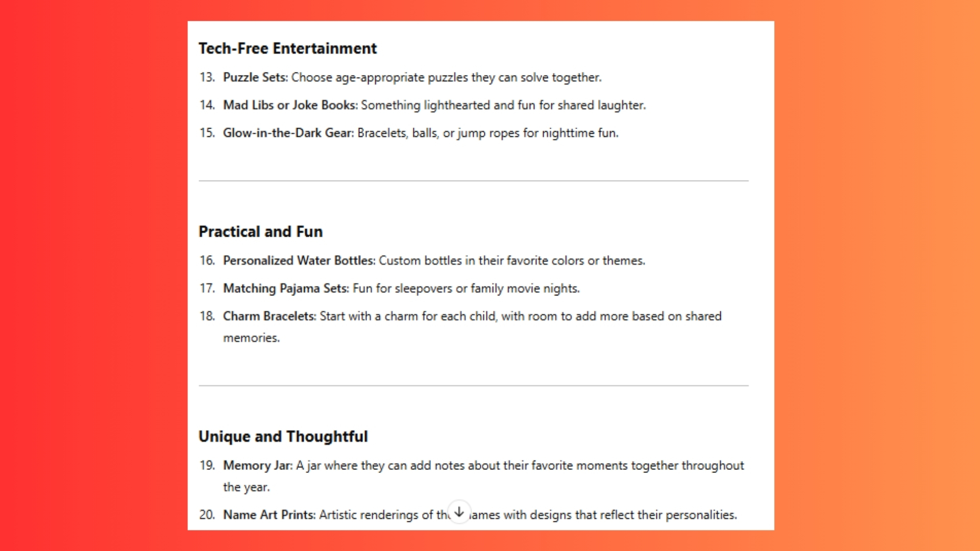Click the scroll-to-bottom arrow button

click(459, 512)
